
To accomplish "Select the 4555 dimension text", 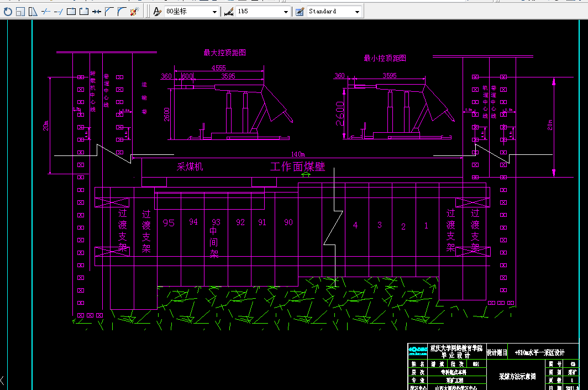I will tap(219, 68).
